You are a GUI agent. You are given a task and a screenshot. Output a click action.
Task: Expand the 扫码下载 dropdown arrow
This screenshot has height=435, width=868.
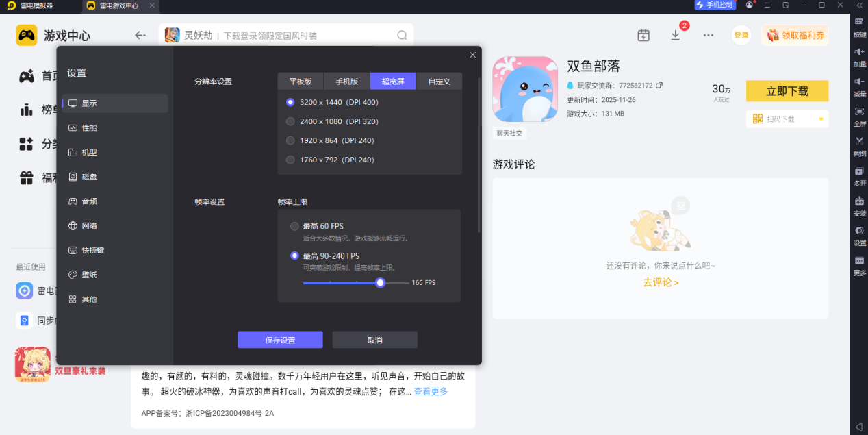tap(821, 119)
